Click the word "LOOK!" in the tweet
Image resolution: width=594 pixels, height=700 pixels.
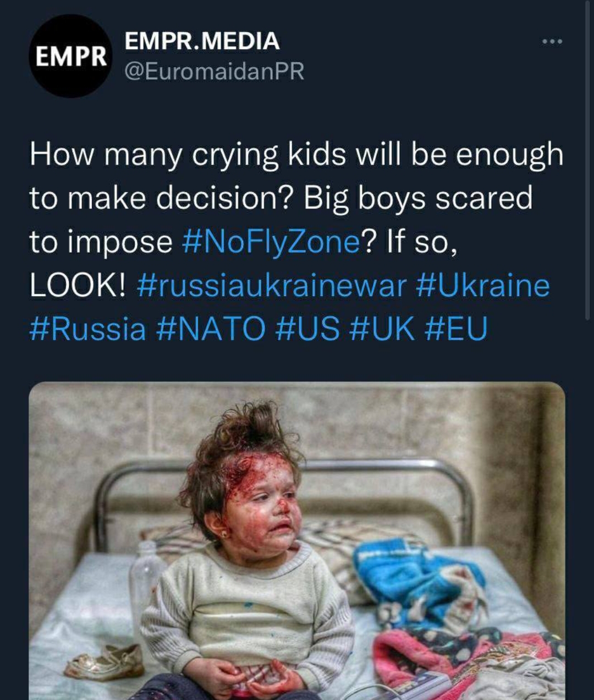tap(78, 286)
